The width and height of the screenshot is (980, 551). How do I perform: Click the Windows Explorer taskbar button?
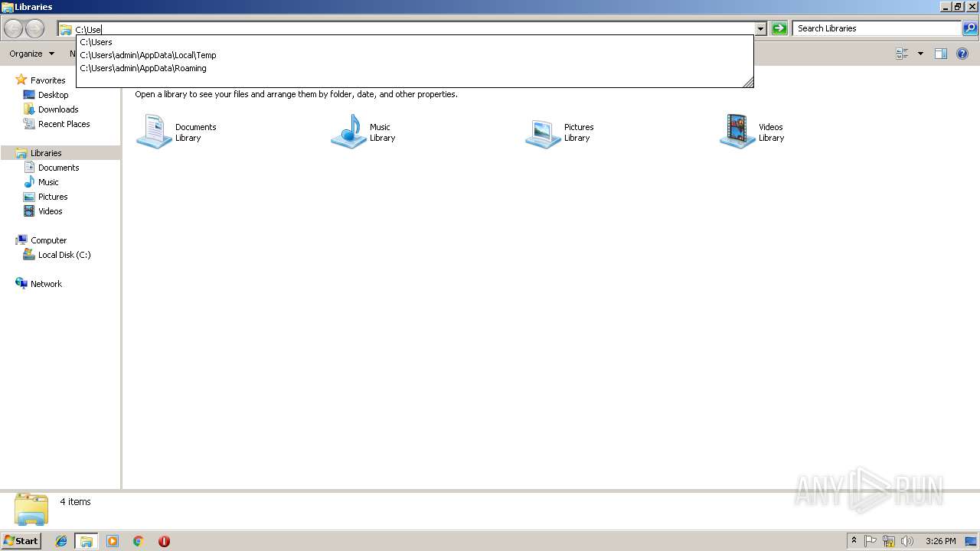[87, 541]
